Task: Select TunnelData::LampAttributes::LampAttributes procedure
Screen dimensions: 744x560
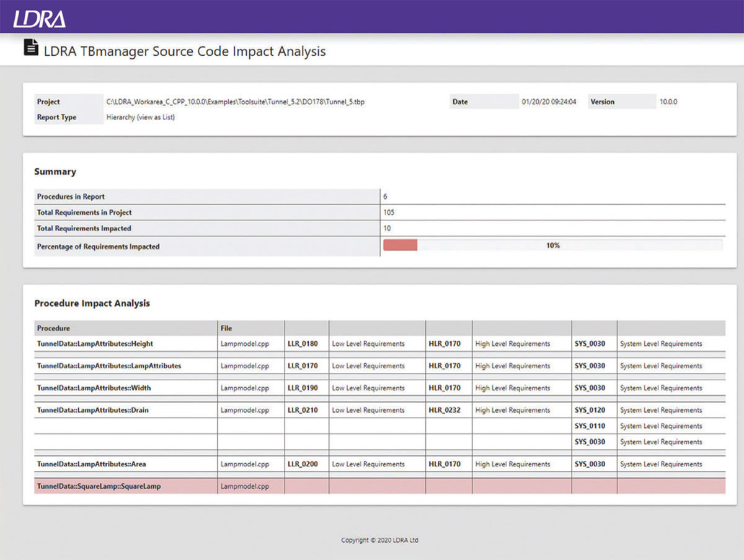Action: coord(109,366)
